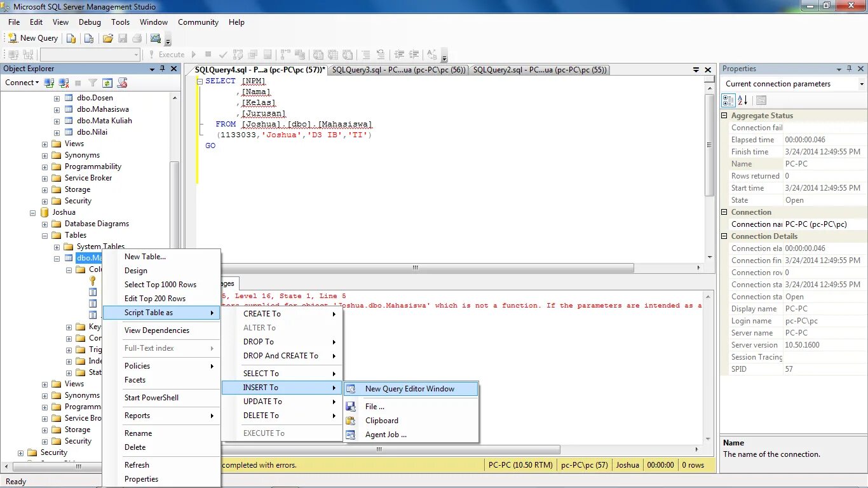The width and height of the screenshot is (868, 488).
Task: Click the Execute query button
Action: pyautogui.click(x=166, y=55)
